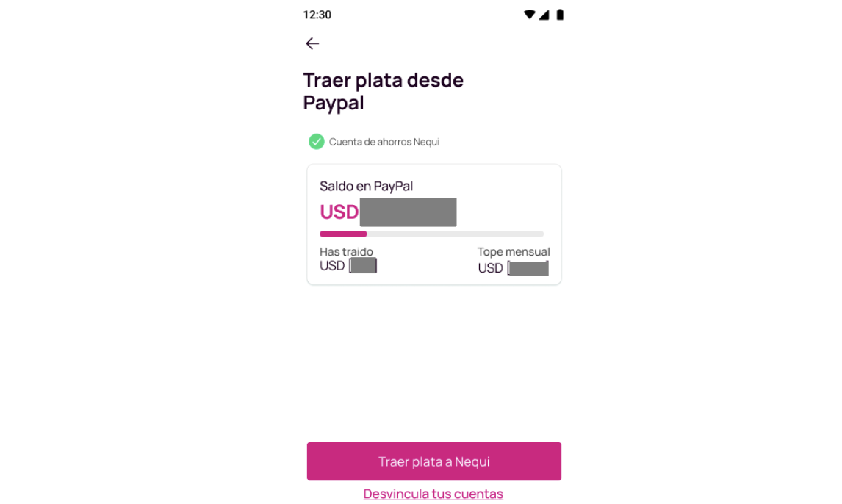Click the Has traido label
The width and height of the screenshot is (842, 504).
[x=346, y=252]
